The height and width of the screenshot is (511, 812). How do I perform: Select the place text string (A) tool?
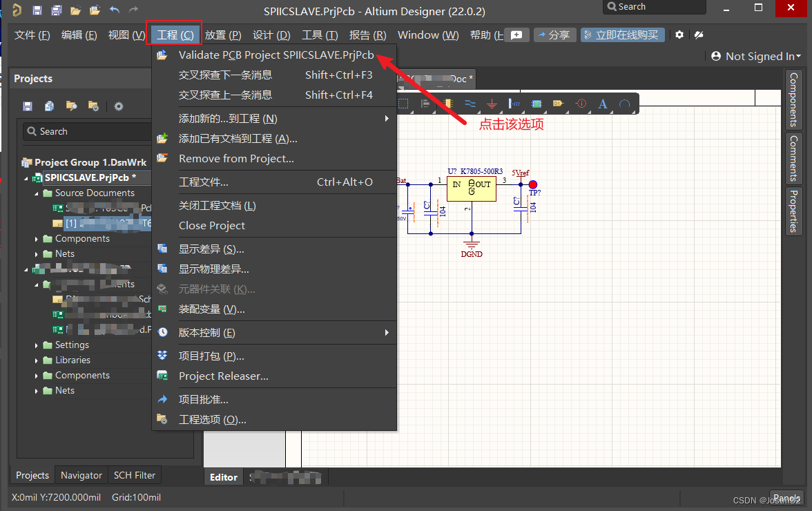[x=602, y=103]
